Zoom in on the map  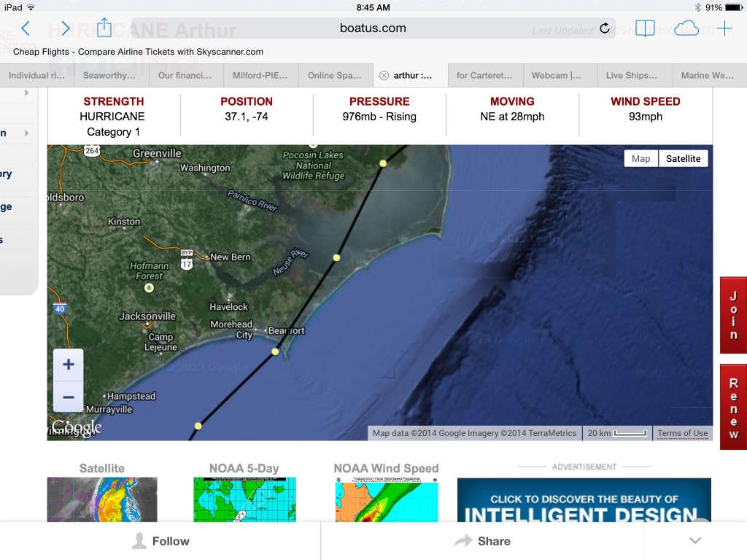69,365
